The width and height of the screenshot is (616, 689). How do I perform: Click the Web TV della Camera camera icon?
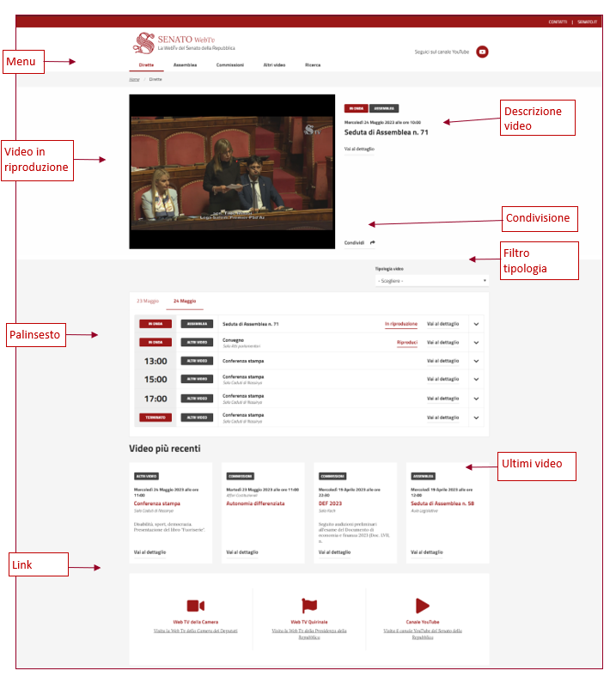[x=196, y=606]
